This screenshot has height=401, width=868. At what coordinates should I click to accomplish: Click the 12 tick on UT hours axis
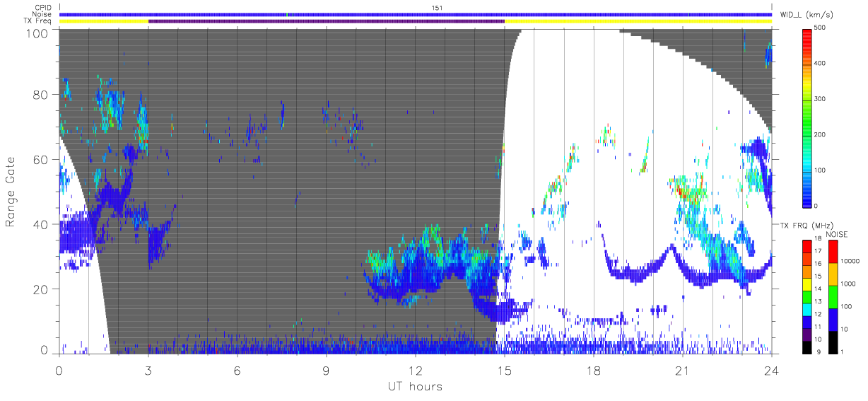click(x=416, y=371)
